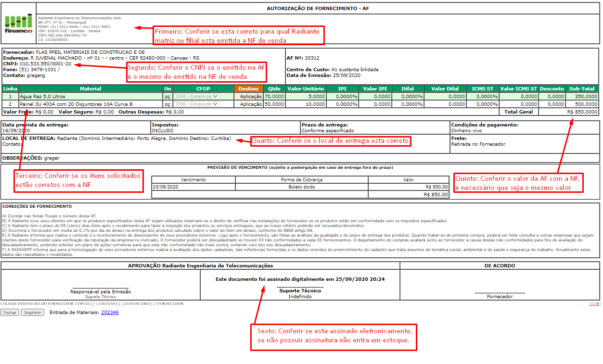This screenshot has height=364, width=603.
Task: Open CFOP dropdown for Painel 3U row
Action: pos(196,104)
